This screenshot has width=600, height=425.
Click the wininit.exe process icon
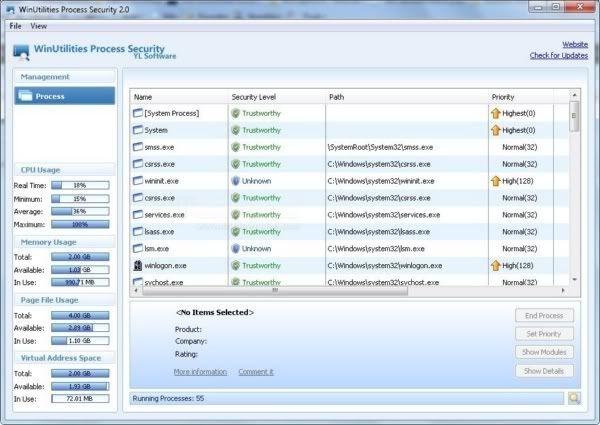click(x=138, y=181)
